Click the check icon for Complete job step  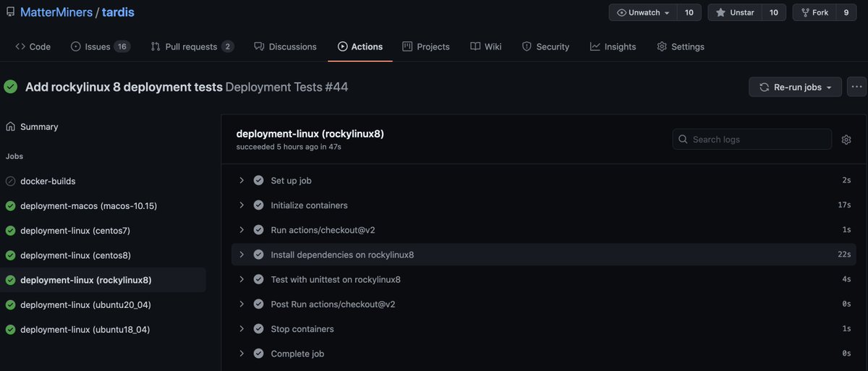[x=258, y=354]
